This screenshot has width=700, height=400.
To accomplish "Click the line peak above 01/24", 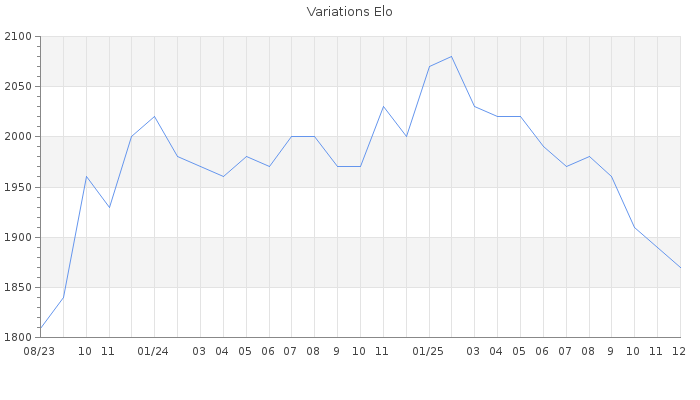I will coord(154,116).
